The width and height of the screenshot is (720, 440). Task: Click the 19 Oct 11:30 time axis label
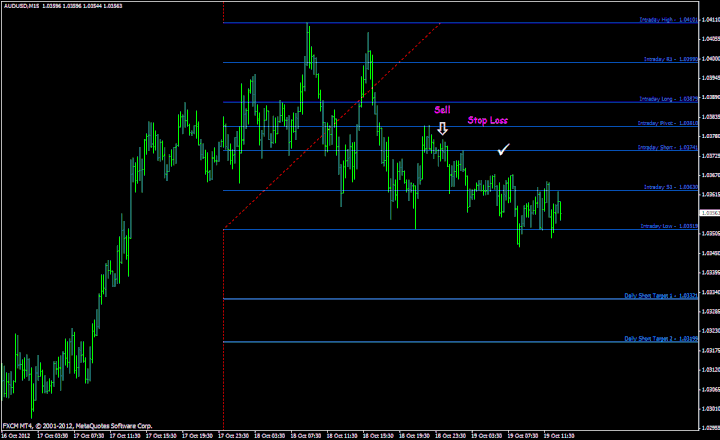pos(559,435)
